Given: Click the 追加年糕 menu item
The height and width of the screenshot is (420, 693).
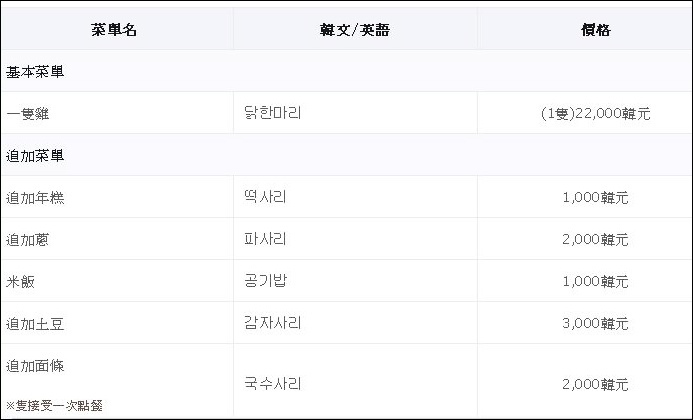Looking at the screenshot, I should coord(36,198).
